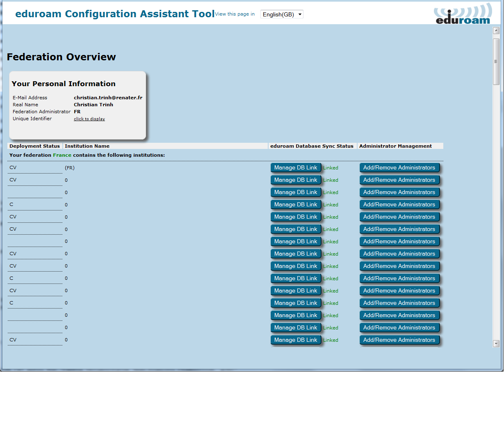The width and height of the screenshot is (504, 423).
Task: Click the Deployment Status column header
Action: point(34,146)
